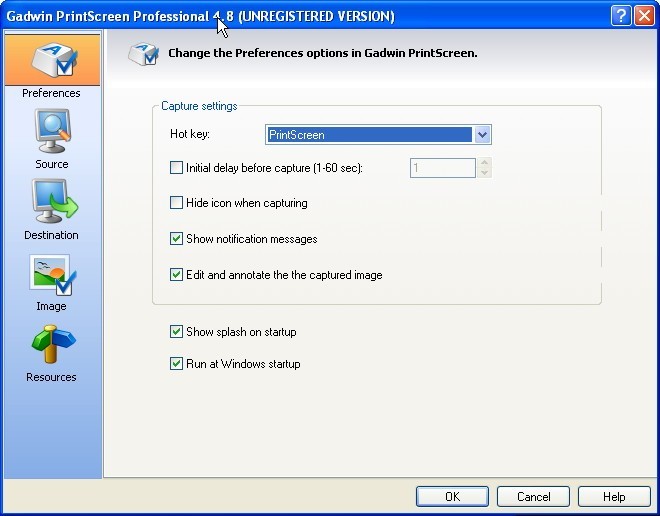The image size is (660, 516).
Task: Click the Hot key: label
Action: click(190, 134)
